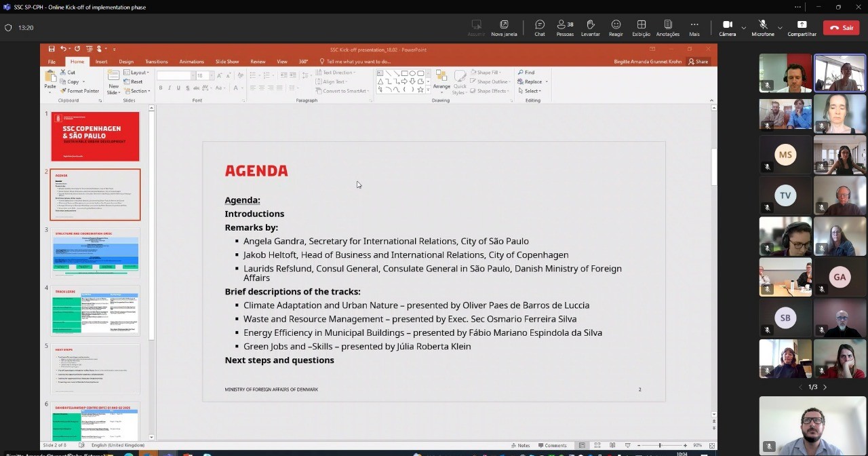Image resolution: width=868 pixels, height=456 pixels.
Task: Click Compartilhar to share content
Action: pos(802,27)
